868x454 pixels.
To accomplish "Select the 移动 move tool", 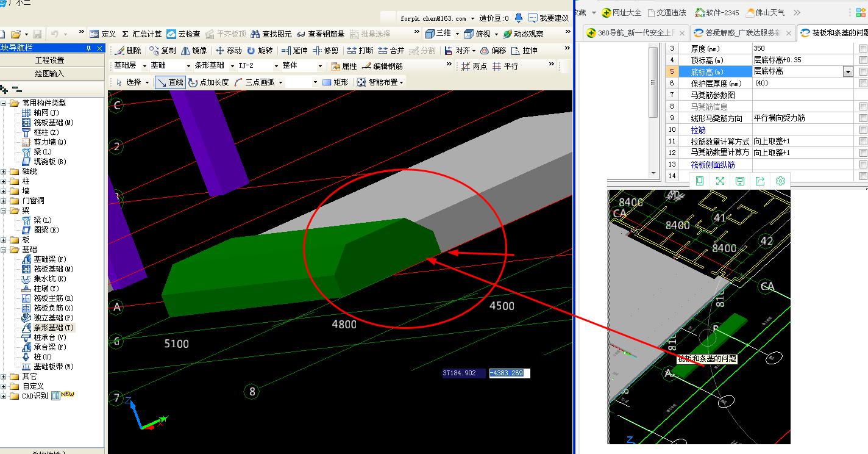I will point(229,51).
